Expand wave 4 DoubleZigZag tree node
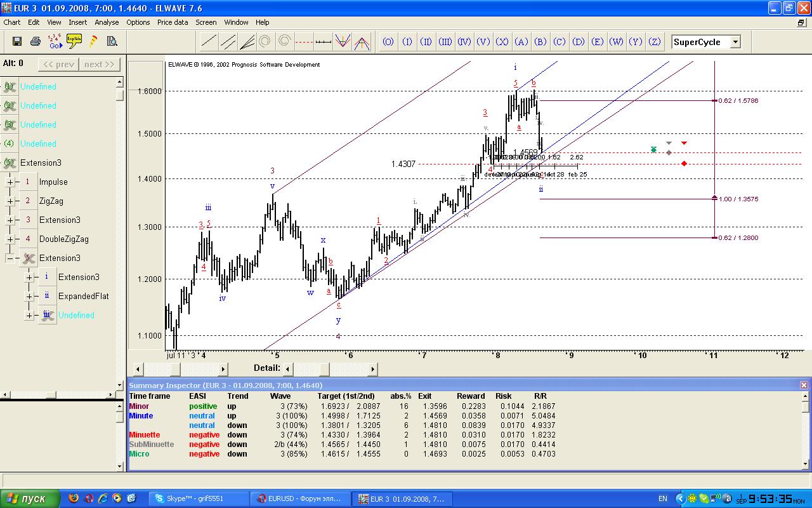Viewport: 812px width, 508px height. tap(10, 239)
